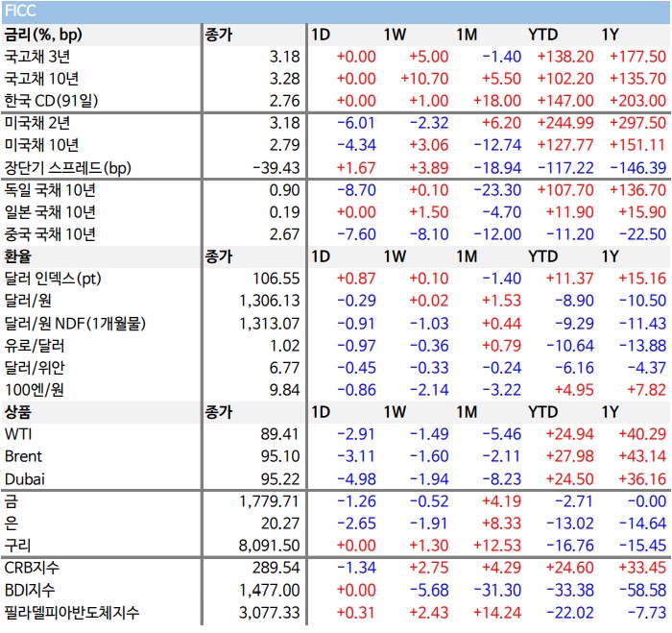The height and width of the screenshot is (633, 672).
Task: Select the -58.58 BDI 1Y value
Action: pos(643,590)
